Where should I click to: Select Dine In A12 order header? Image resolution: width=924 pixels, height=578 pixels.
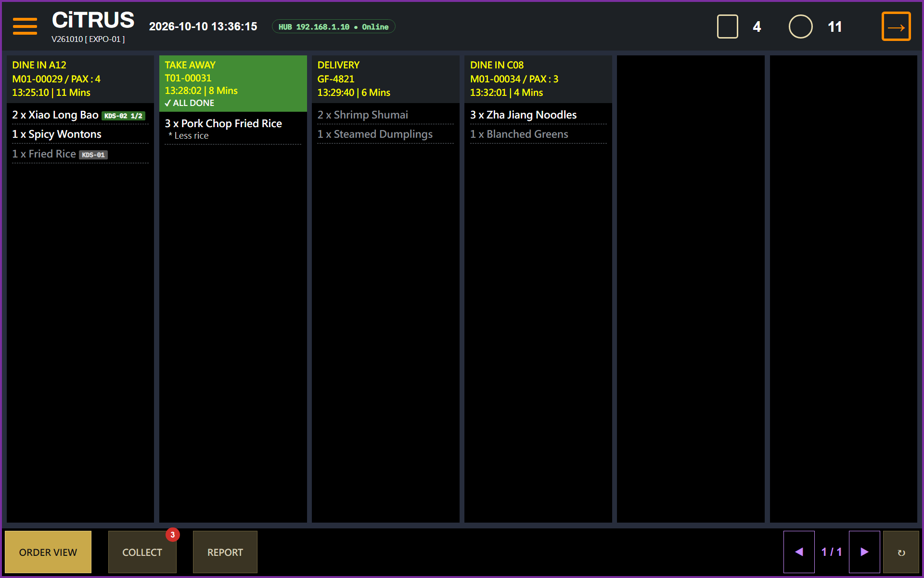(80, 79)
